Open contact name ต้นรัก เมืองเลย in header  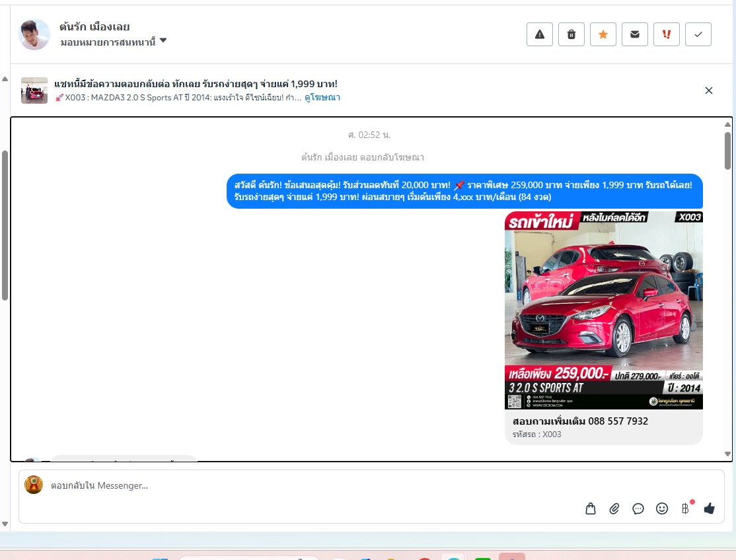(x=94, y=27)
